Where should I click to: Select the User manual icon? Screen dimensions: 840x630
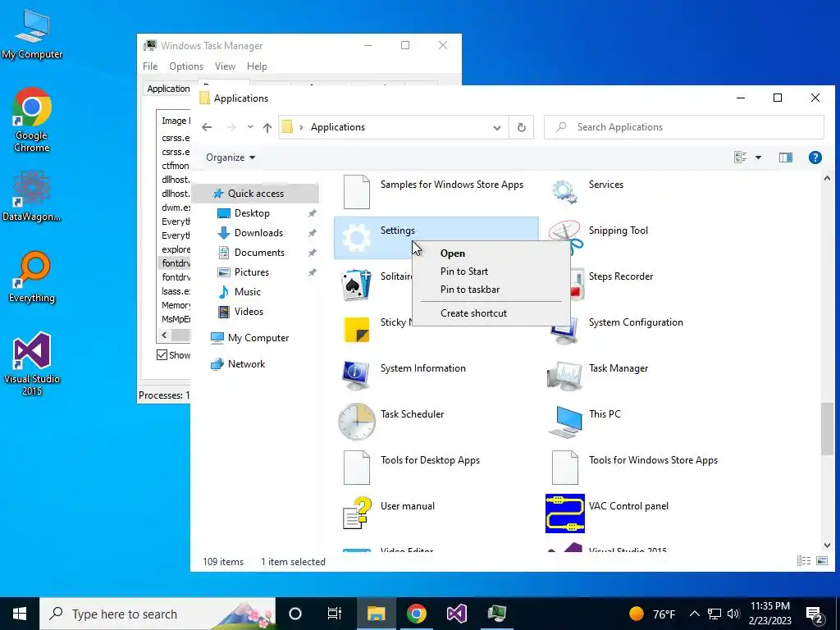pos(357,514)
